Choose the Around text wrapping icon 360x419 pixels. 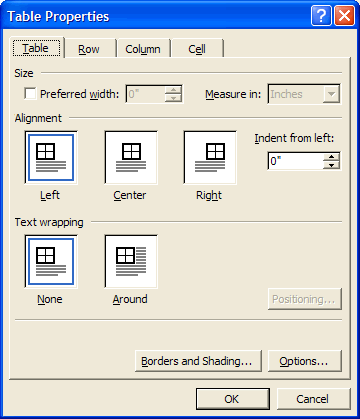coord(131,261)
